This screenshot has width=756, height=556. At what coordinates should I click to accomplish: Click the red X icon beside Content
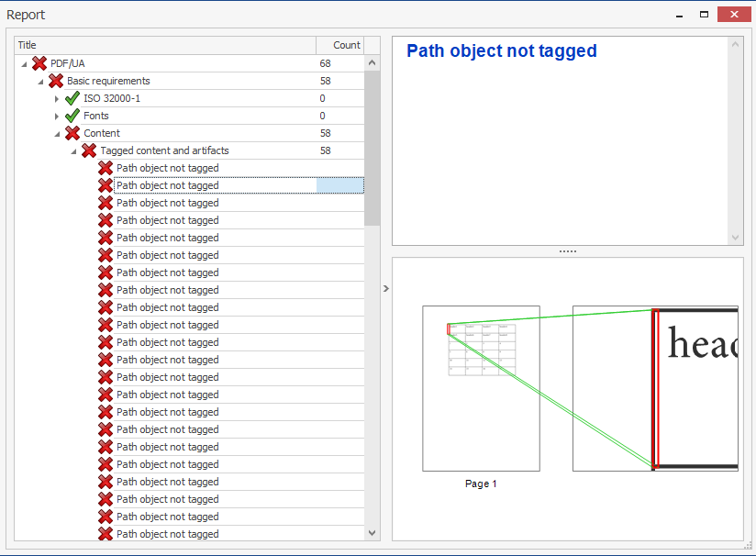pyautogui.click(x=72, y=133)
